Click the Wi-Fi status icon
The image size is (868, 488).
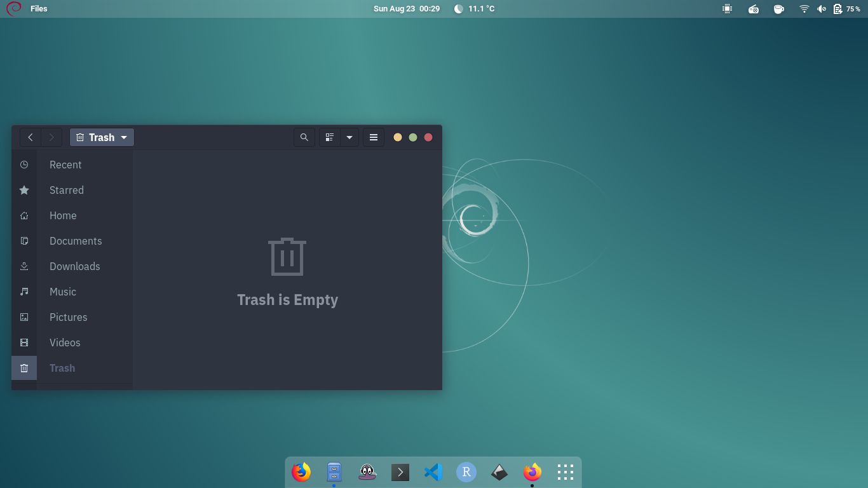804,9
